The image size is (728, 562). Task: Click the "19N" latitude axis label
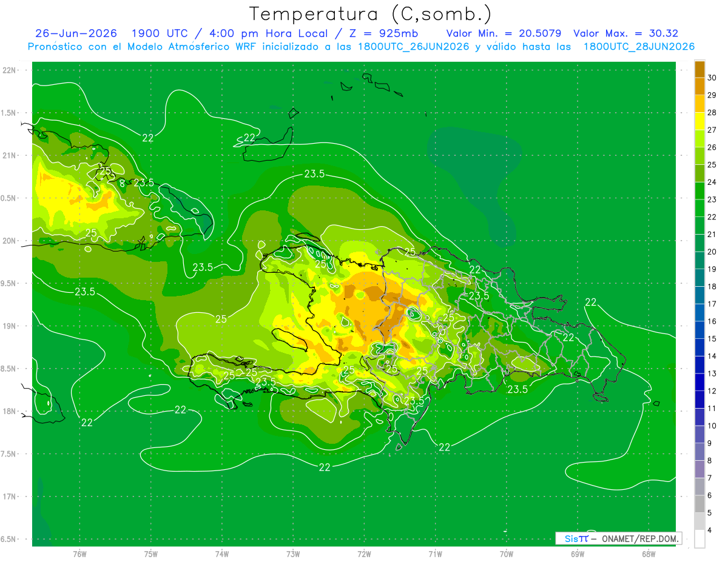tap(10, 326)
